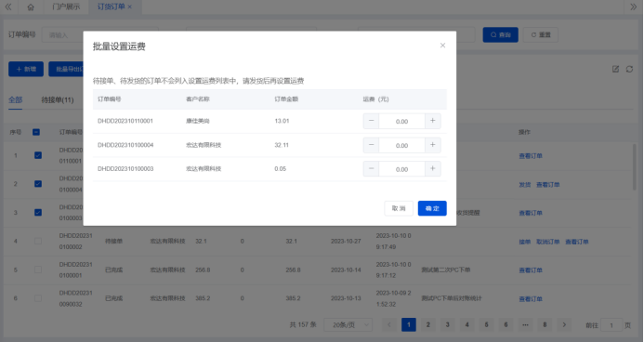Viewport: 644px width, 342px height.
Task: Go to pagination page 2
Action: (428, 324)
